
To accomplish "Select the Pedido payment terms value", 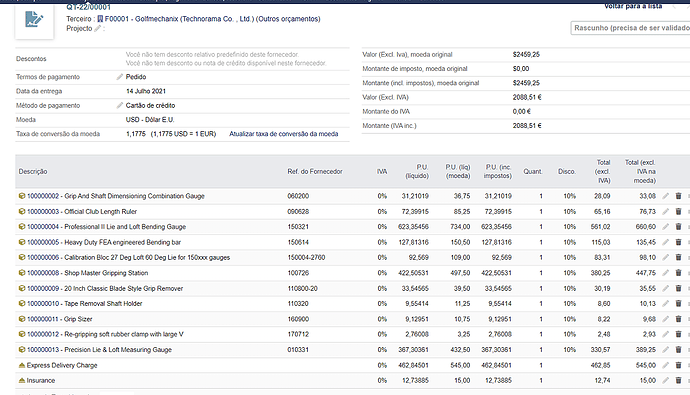I will pos(136,77).
